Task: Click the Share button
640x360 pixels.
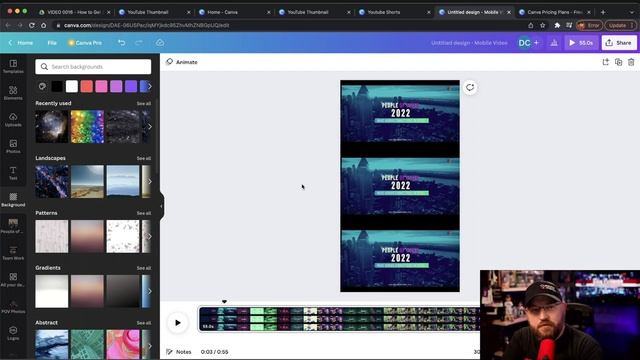Action: [619, 42]
